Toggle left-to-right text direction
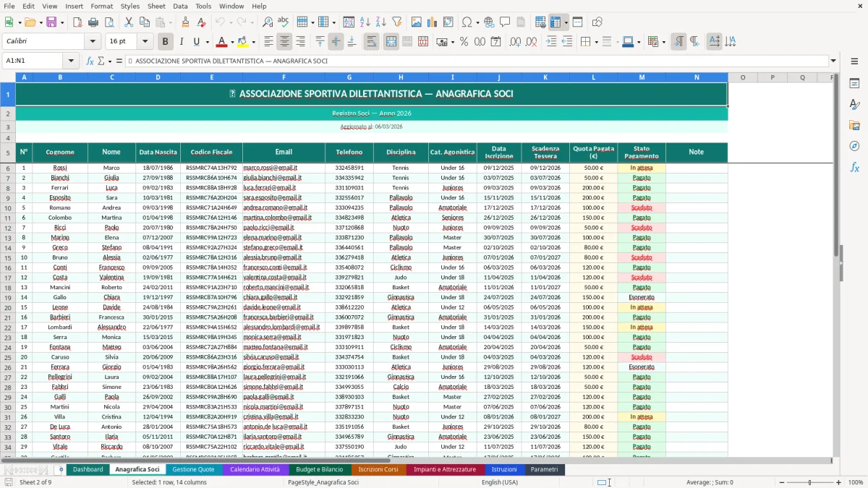The width and height of the screenshot is (868, 488). [x=678, y=42]
